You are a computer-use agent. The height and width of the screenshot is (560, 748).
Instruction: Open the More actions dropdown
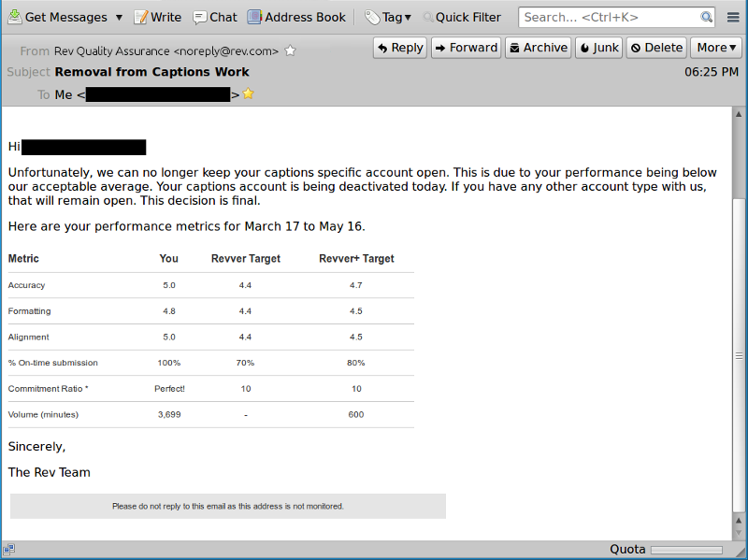point(716,48)
